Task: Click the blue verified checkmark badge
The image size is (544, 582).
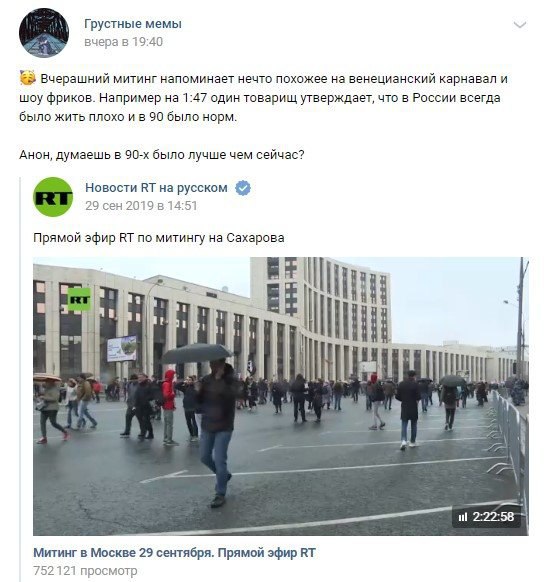Action: 243,188
